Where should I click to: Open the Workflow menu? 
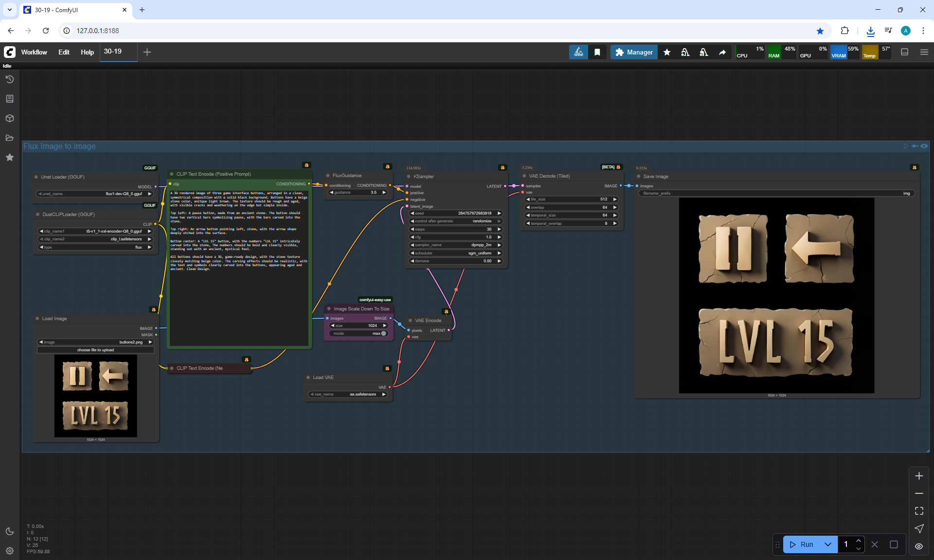[x=34, y=52]
